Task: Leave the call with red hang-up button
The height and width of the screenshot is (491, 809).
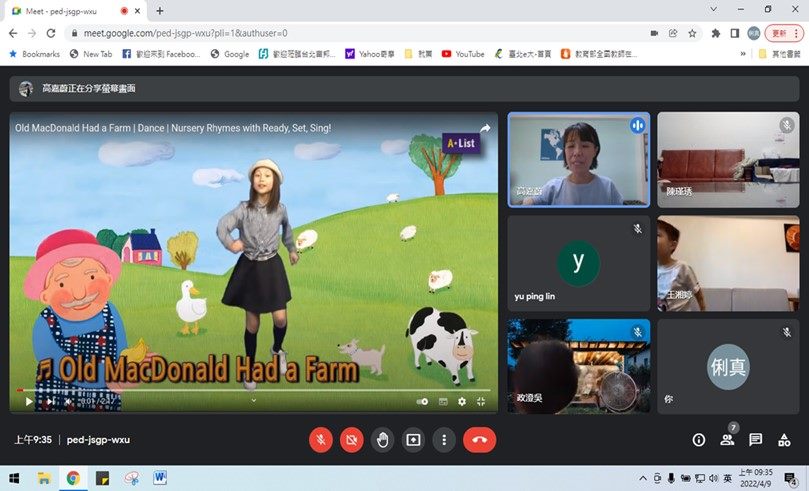Action: click(x=479, y=439)
